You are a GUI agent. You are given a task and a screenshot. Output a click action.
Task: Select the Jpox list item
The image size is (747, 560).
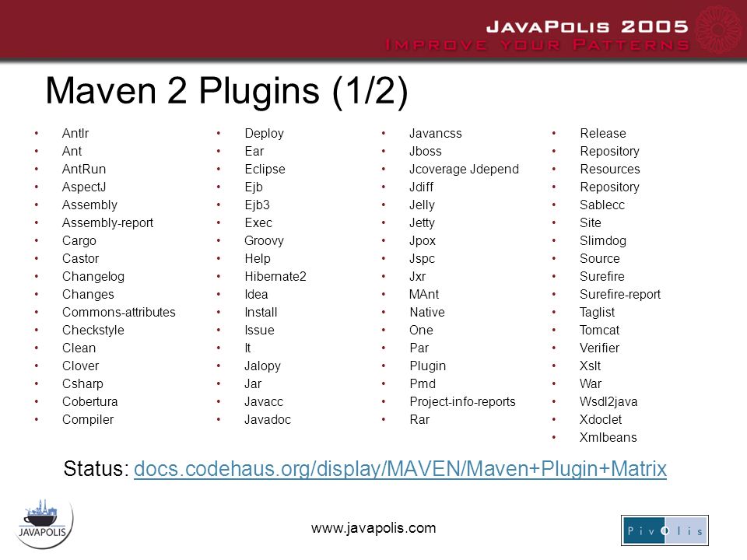423,241
